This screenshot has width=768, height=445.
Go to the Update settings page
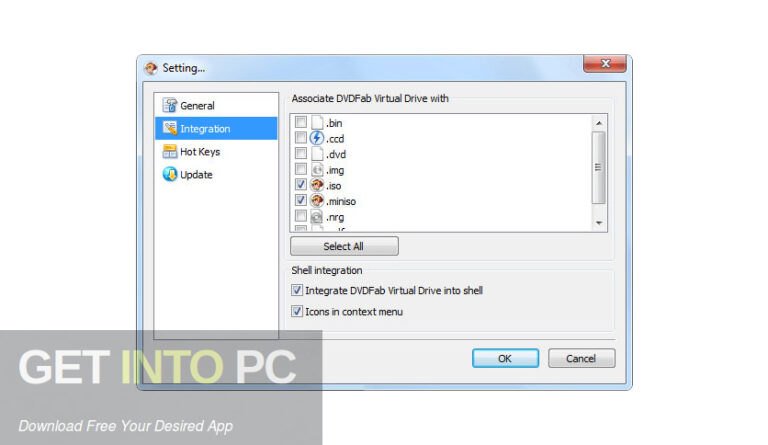tap(216, 174)
